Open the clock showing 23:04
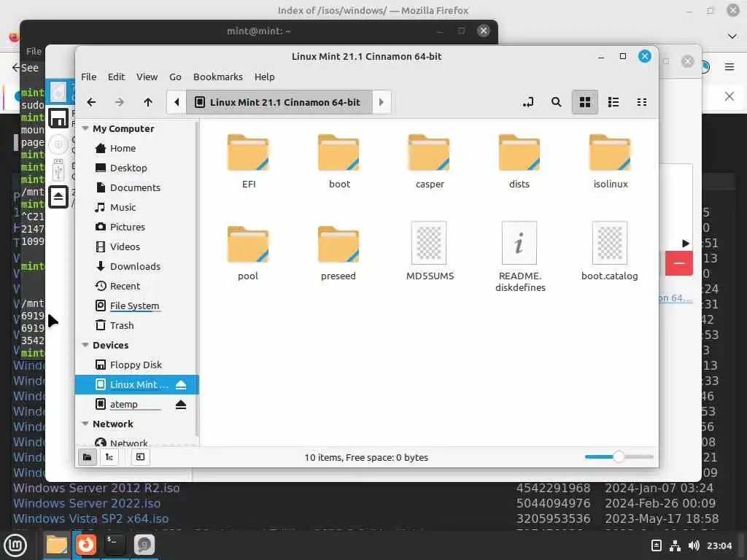 tap(719, 545)
